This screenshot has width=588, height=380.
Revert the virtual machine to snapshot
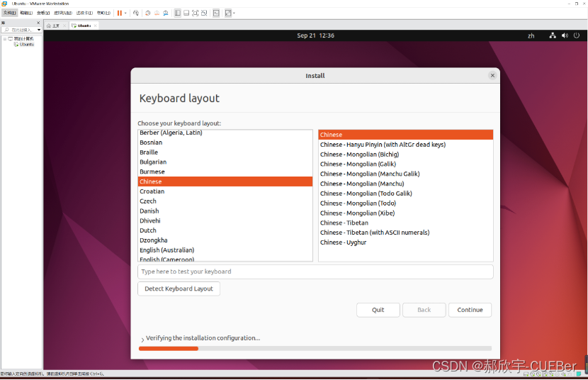coord(157,13)
